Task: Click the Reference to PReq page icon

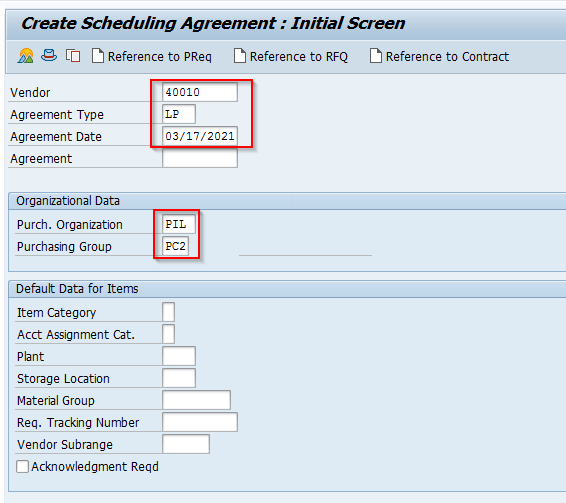Action: (97, 56)
